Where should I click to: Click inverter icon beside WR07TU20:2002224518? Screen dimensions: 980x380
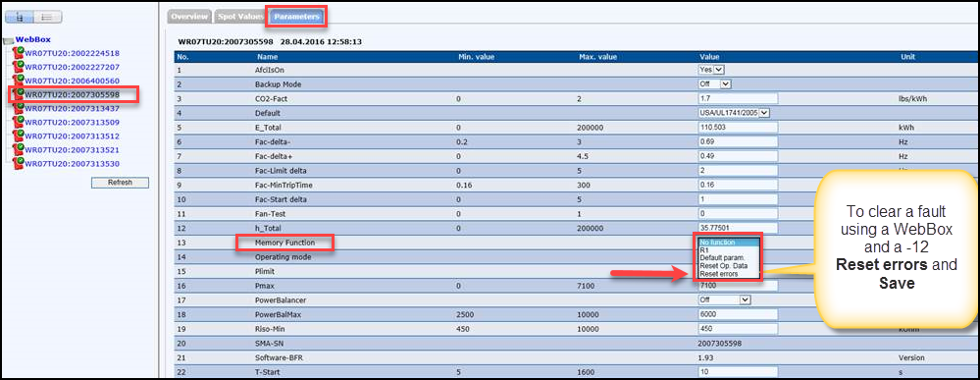[18, 53]
